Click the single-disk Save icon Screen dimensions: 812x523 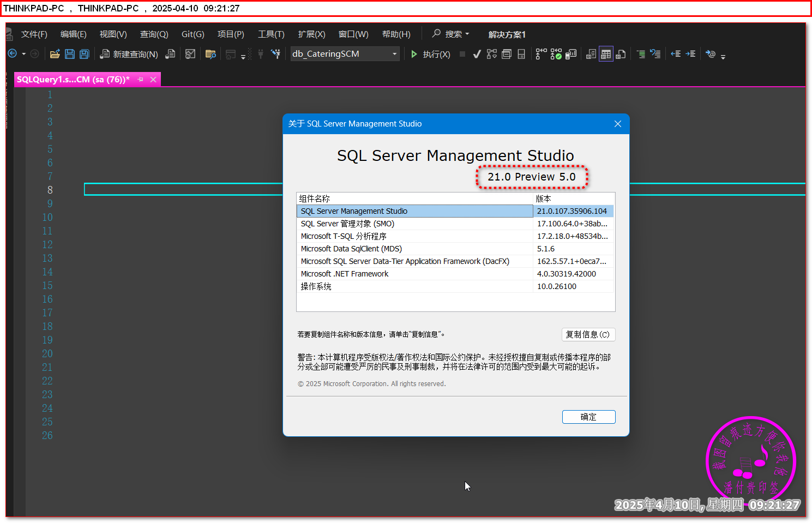70,54
